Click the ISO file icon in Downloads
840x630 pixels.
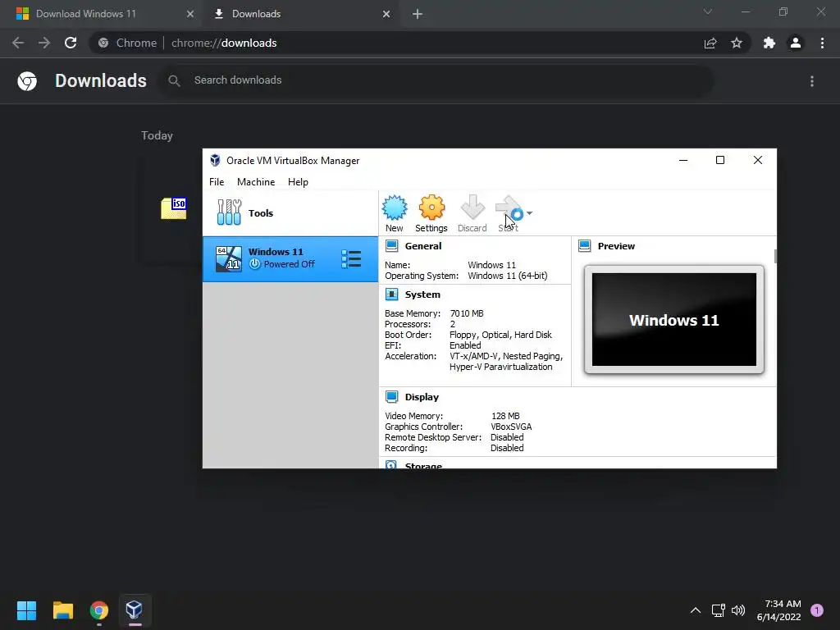pyautogui.click(x=174, y=208)
